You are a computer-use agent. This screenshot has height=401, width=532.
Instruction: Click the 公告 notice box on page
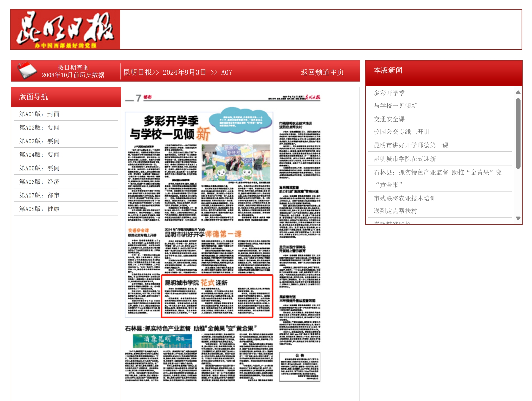coord(299,367)
